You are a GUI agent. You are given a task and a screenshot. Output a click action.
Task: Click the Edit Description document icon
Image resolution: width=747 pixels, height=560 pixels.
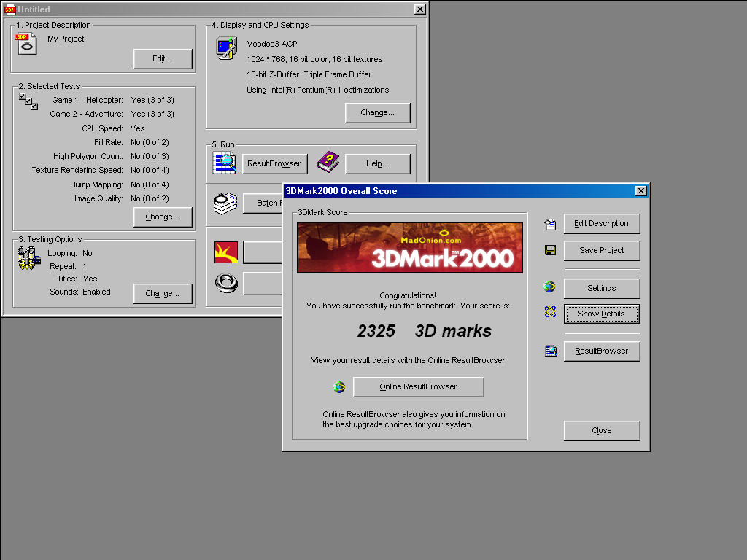550,225
